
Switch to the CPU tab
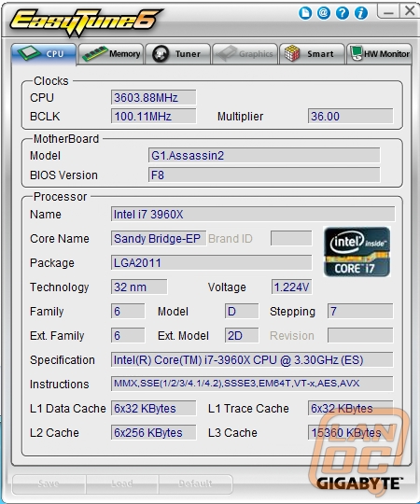click(44, 54)
